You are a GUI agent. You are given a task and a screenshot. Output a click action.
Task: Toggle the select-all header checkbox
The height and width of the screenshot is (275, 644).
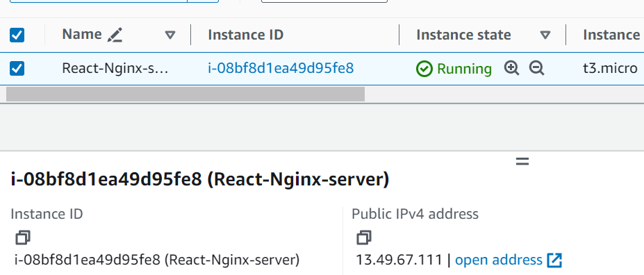coord(17,35)
